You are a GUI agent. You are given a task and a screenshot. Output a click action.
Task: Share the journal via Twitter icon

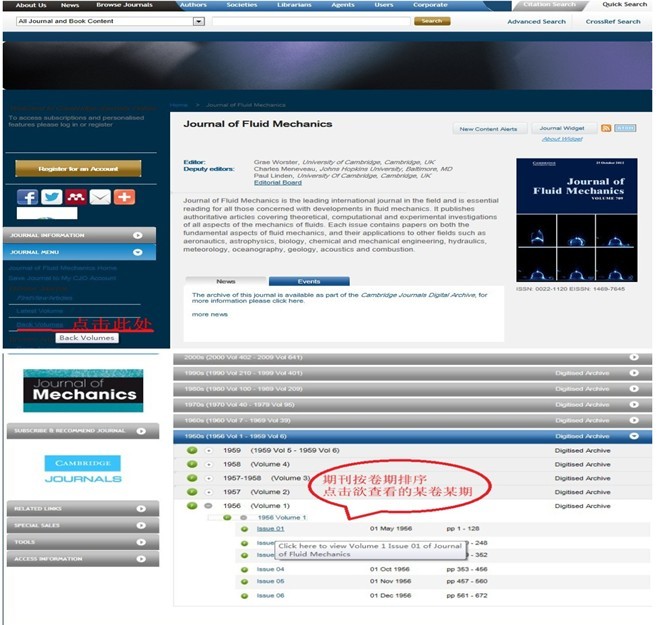(x=52, y=197)
